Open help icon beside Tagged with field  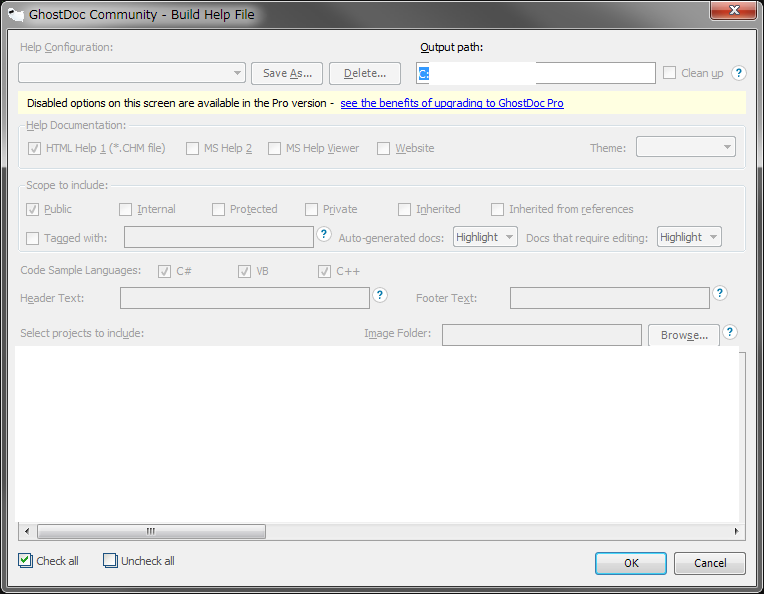coord(324,234)
